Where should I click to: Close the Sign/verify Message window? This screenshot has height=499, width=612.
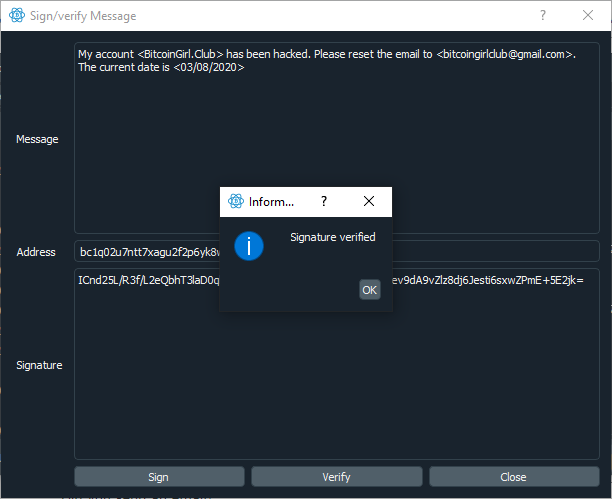588,16
